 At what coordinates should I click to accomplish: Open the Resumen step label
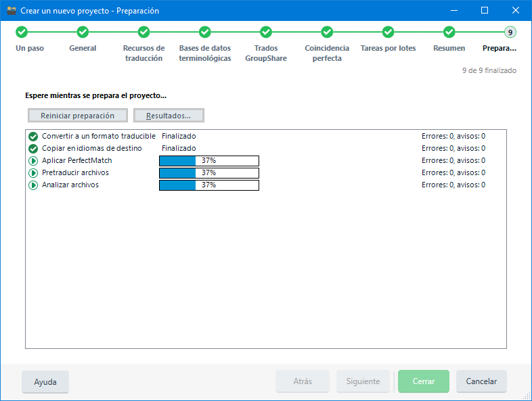pos(449,48)
